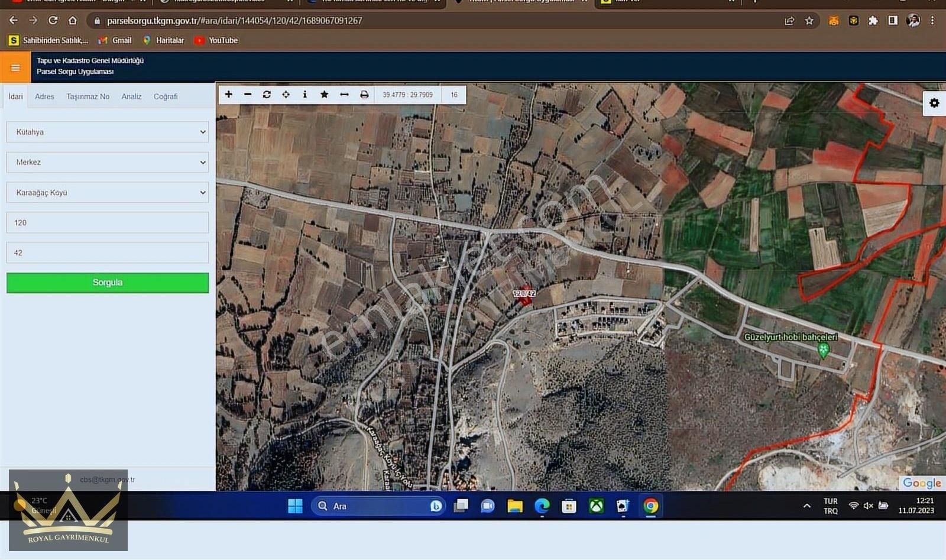Click the taskbar Ara search box
Screen dimensions: 946x560
[x=378, y=506]
